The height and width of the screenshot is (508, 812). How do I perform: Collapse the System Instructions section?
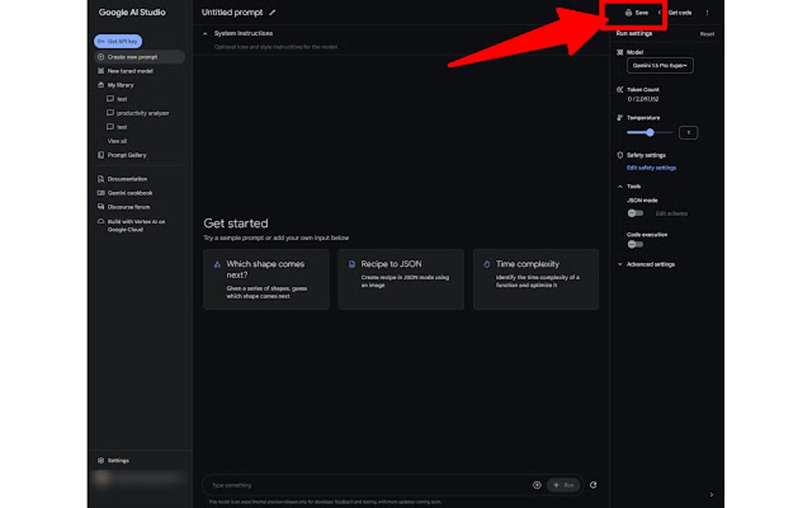[207, 33]
